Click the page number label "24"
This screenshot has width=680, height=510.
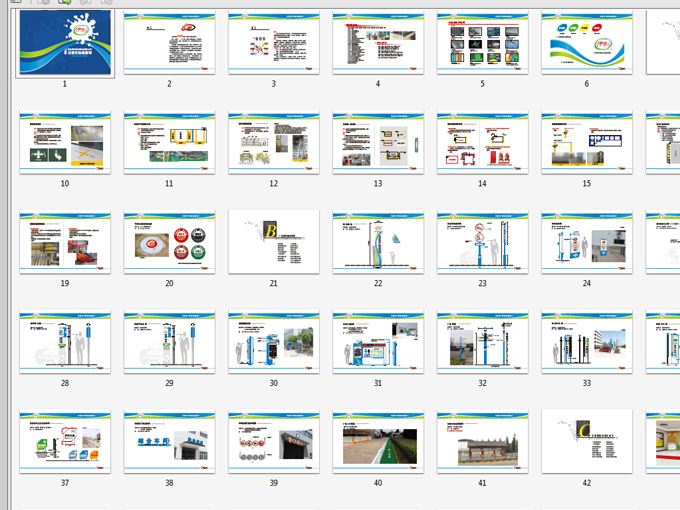click(587, 283)
